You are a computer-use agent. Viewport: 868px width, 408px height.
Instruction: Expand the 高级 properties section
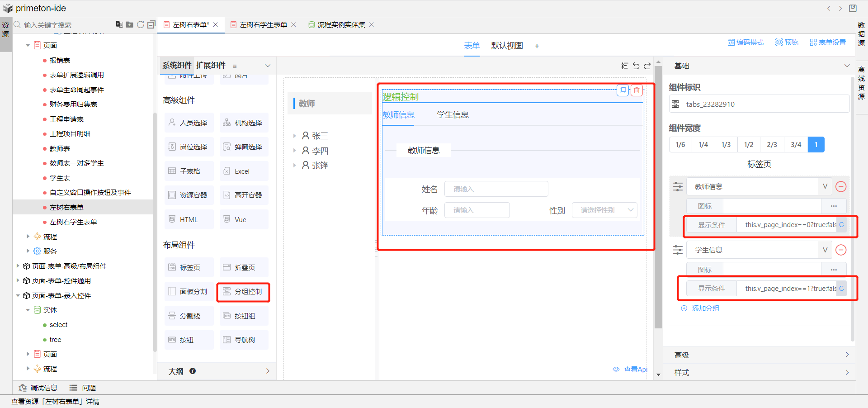[x=759, y=355]
